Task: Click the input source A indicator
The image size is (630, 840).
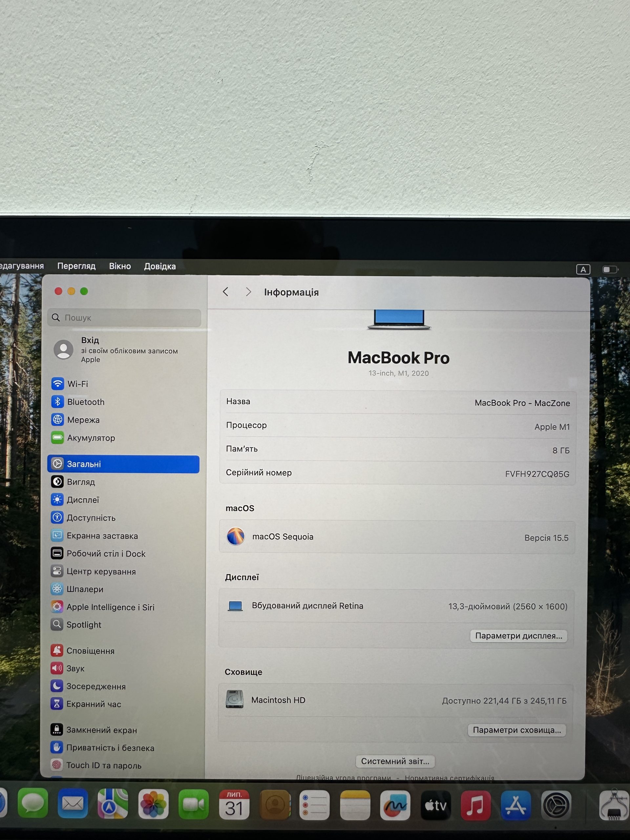Action: [583, 269]
